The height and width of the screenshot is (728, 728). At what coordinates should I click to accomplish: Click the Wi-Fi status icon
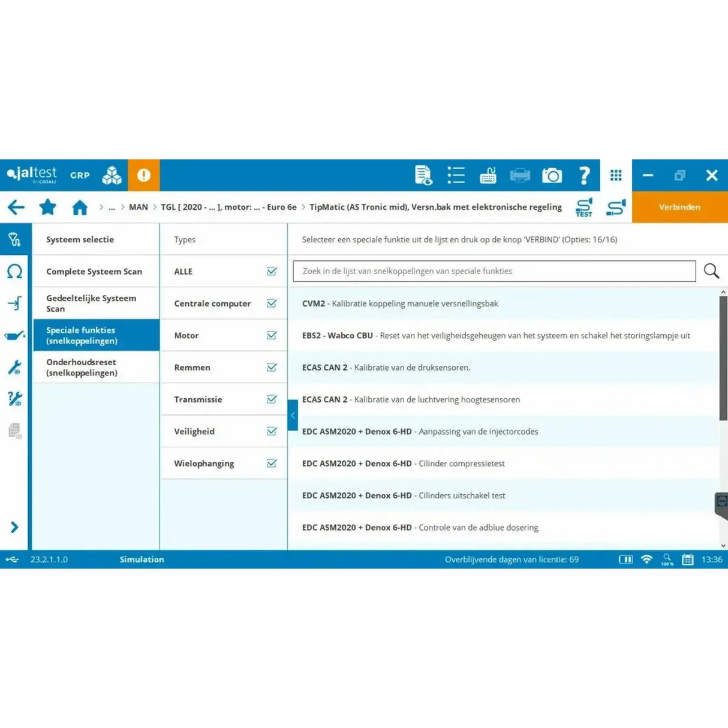[646, 559]
